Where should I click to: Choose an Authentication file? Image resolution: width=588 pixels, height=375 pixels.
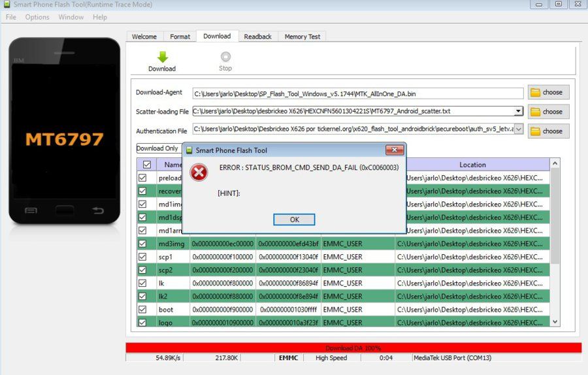pyautogui.click(x=548, y=131)
